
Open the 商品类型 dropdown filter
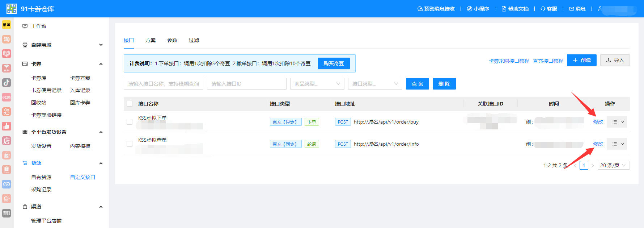pyautogui.click(x=317, y=84)
